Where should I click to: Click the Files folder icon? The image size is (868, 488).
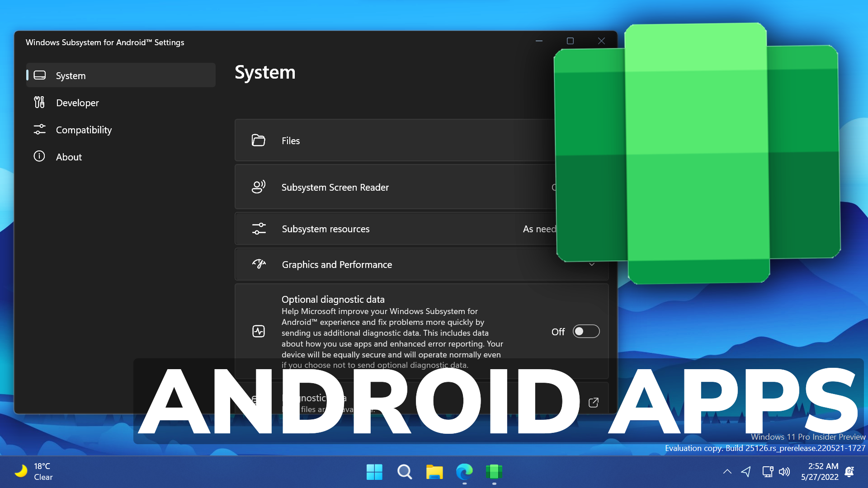point(258,140)
